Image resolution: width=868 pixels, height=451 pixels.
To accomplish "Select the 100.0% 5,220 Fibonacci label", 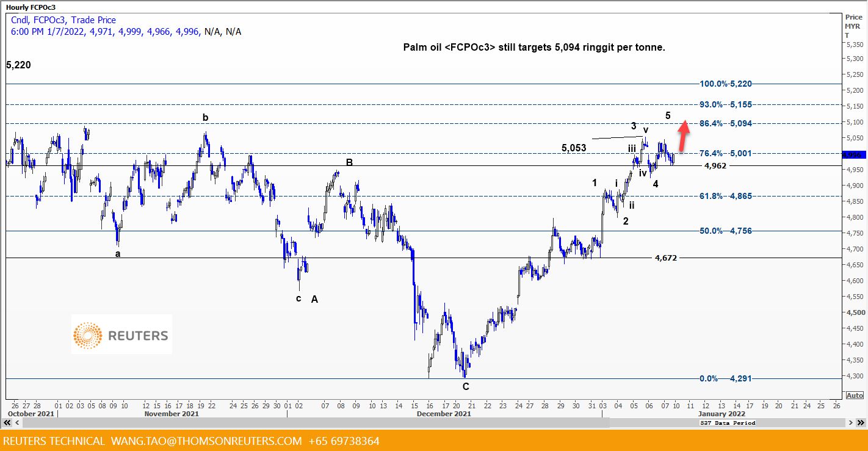I will (x=726, y=84).
